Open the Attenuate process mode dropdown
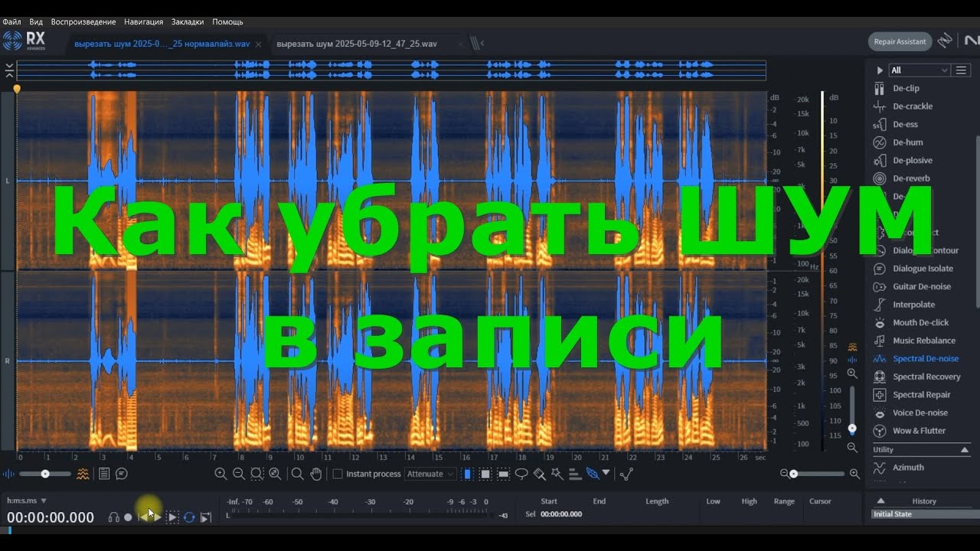The height and width of the screenshot is (551, 980). tap(430, 474)
